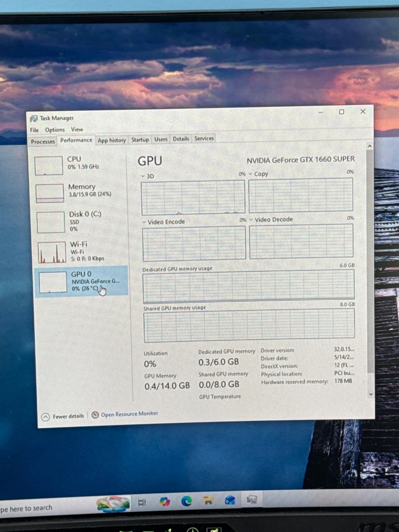
Task: Click the Driver version label
Action: [277, 350]
